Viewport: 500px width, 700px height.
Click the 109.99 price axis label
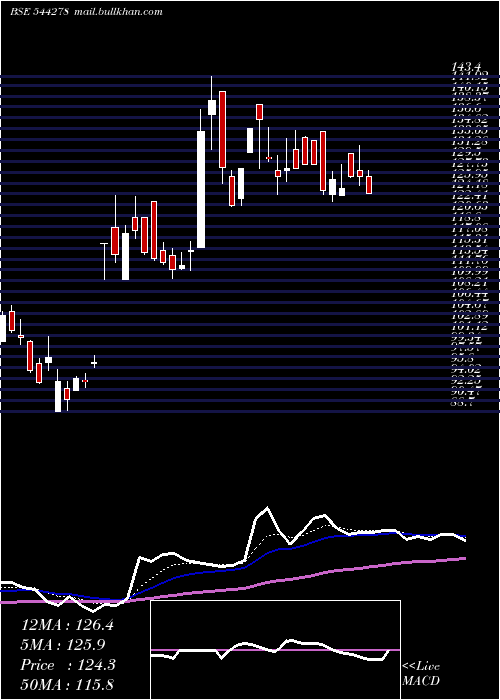click(469, 272)
